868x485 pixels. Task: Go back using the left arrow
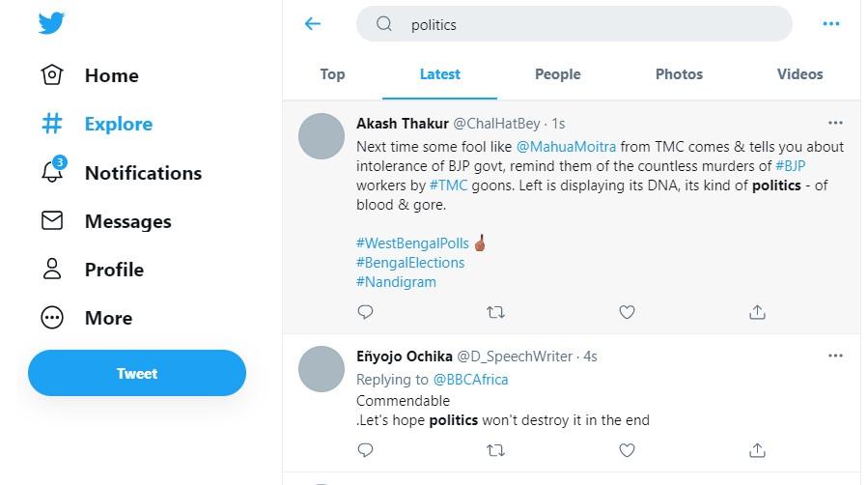point(313,24)
